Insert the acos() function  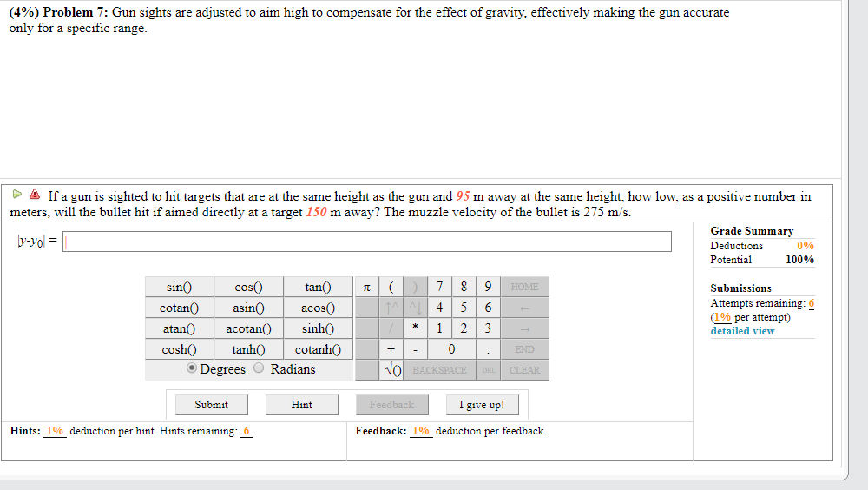318,308
